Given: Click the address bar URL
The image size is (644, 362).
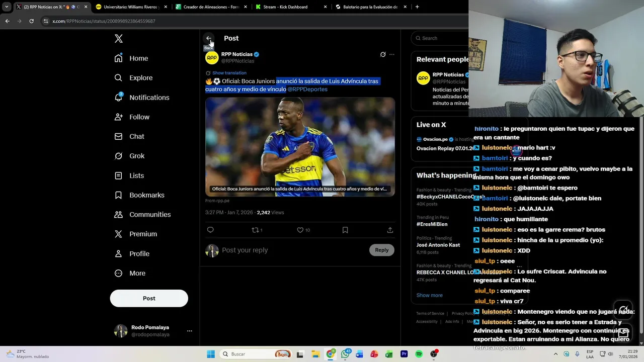Looking at the screenshot, I should click(104, 21).
